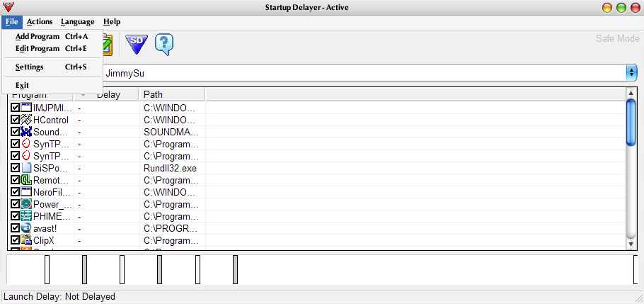Open the Language menu
The width and height of the screenshot is (644, 304).
click(x=78, y=22)
